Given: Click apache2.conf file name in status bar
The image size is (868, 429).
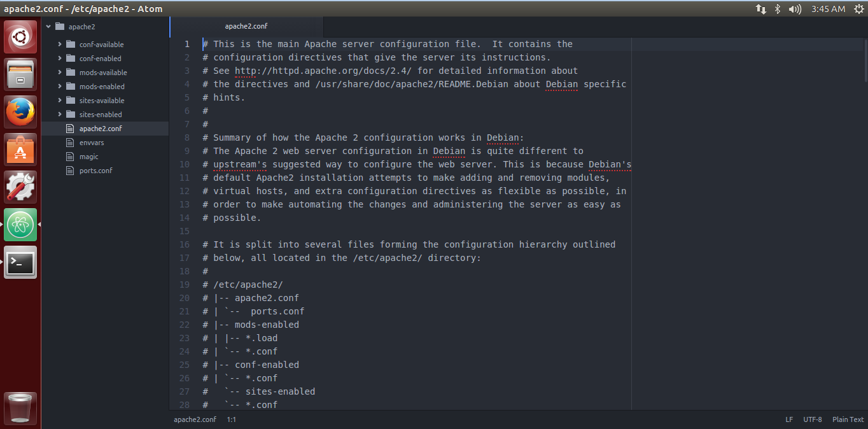Looking at the screenshot, I should click(x=195, y=419).
